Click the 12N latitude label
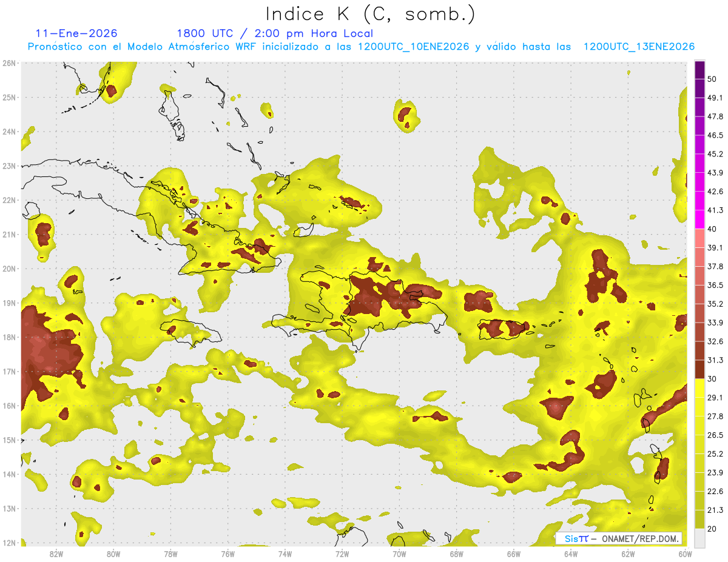This screenshot has height=562, width=728. [x=9, y=543]
